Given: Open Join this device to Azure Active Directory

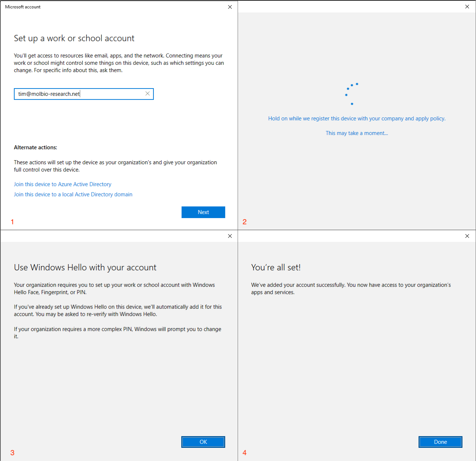Looking at the screenshot, I should pyautogui.click(x=63, y=184).
